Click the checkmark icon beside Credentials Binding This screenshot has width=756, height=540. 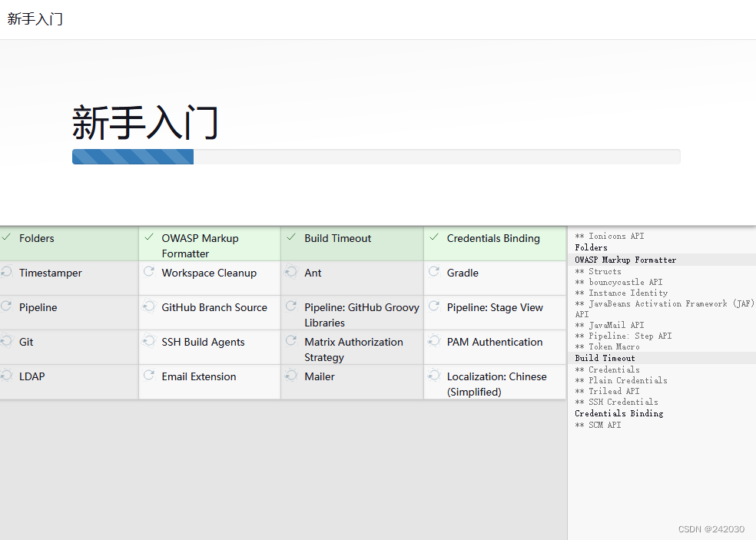click(434, 237)
